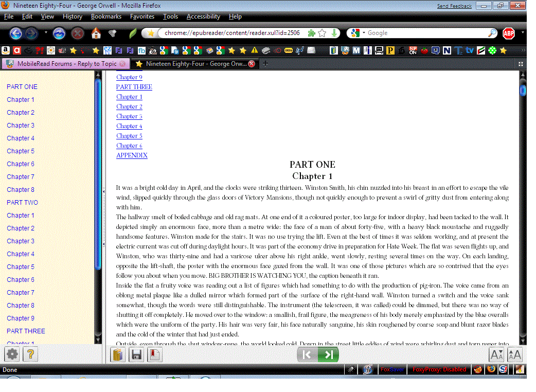The height and width of the screenshot is (392, 536).
Task: Select Chapter 7 under PART ONE in sidebar
Action: point(21,177)
